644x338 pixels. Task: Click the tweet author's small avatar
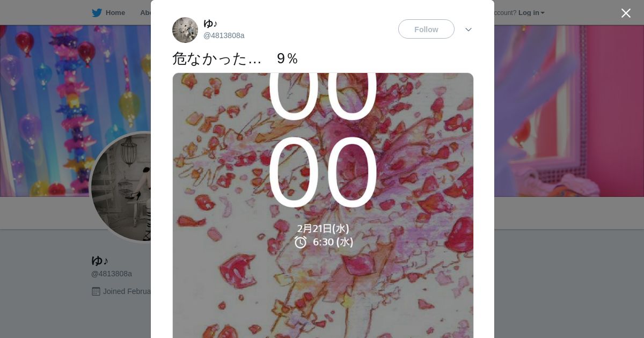pyautogui.click(x=185, y=30)
